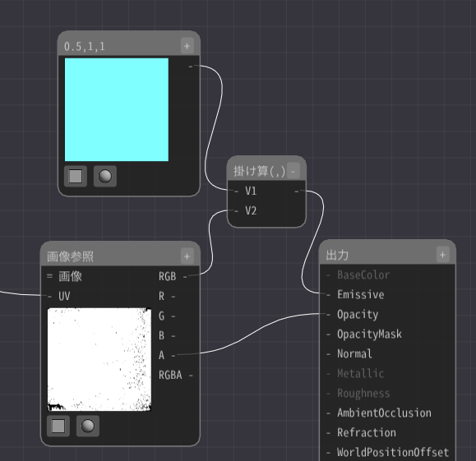Select the OpacityMask input
The image size is (476, 461).
(x=364, y=334)
